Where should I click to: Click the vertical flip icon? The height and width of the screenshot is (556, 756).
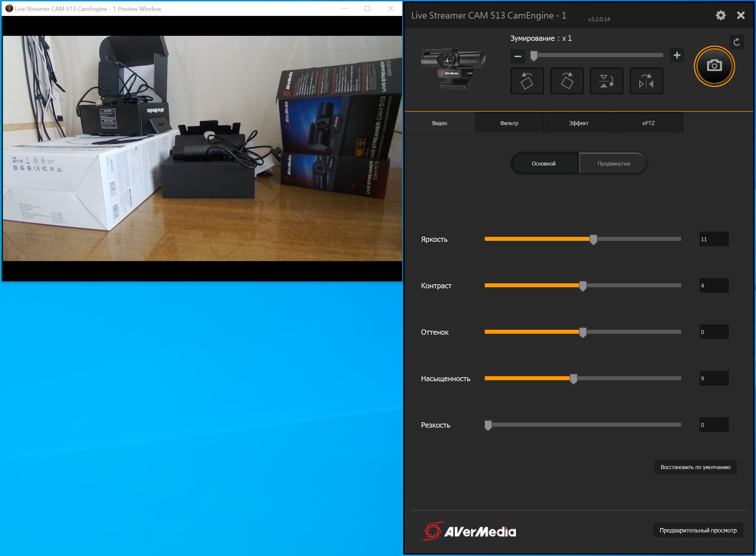tap(606, 81)
